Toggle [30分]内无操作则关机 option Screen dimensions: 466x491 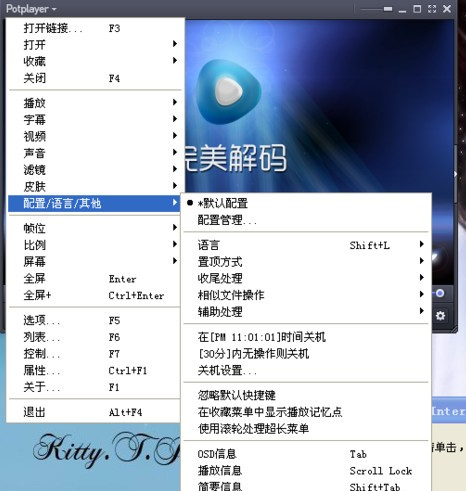(306, 354)
